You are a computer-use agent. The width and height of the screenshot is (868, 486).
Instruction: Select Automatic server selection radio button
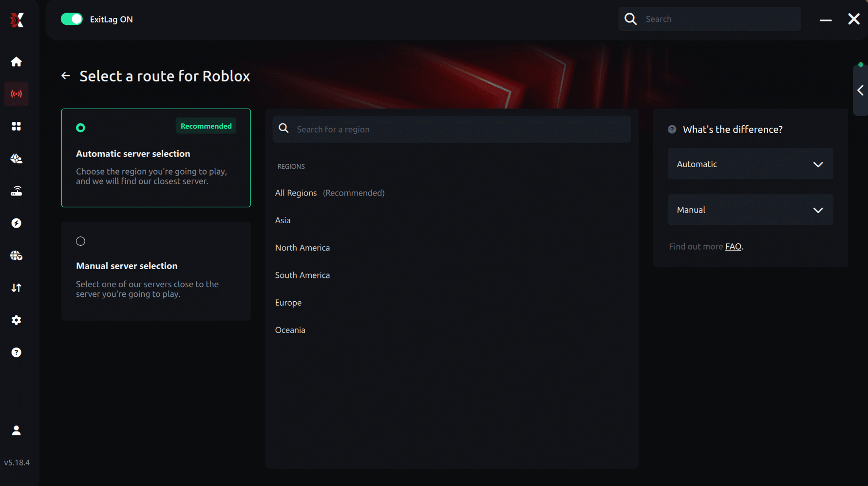coord(81,128)
